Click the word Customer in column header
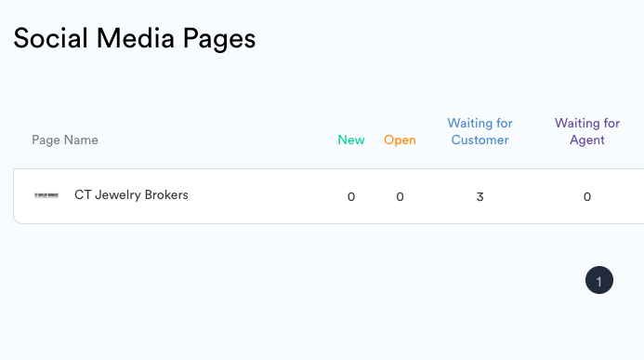644x360 pixels. click(480, 140)
